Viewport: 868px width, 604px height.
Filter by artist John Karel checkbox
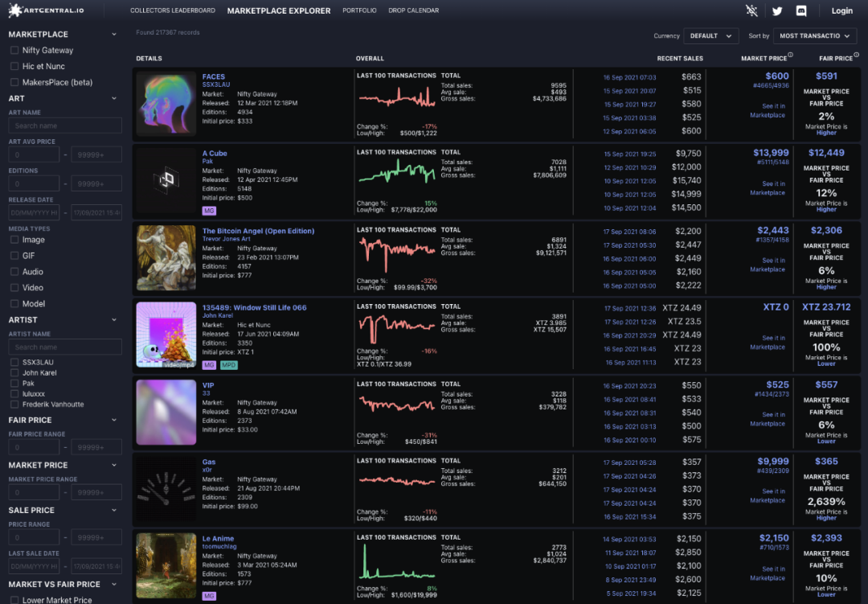pyautogui.click(x=14, y=372)
